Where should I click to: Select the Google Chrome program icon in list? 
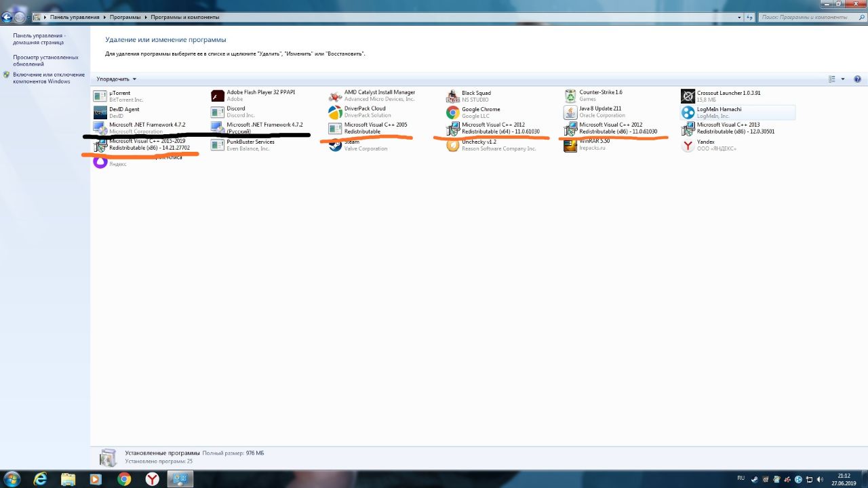453,113
